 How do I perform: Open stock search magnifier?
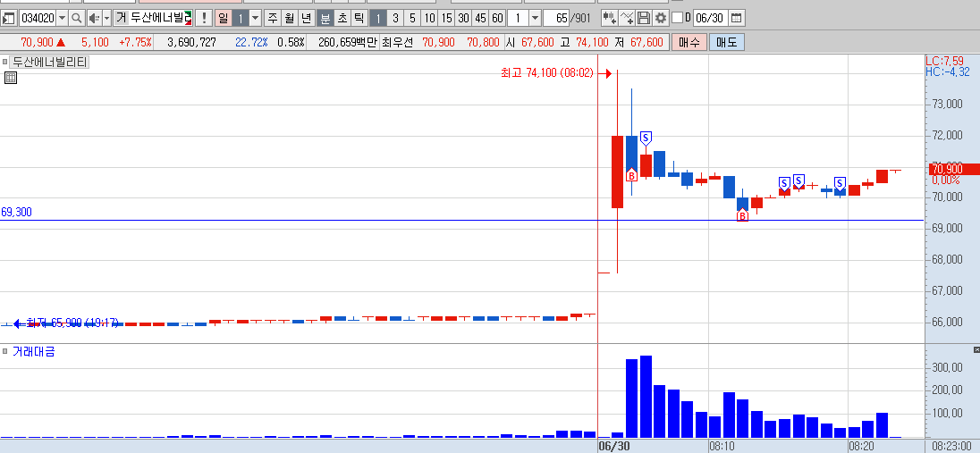[76, 18]
